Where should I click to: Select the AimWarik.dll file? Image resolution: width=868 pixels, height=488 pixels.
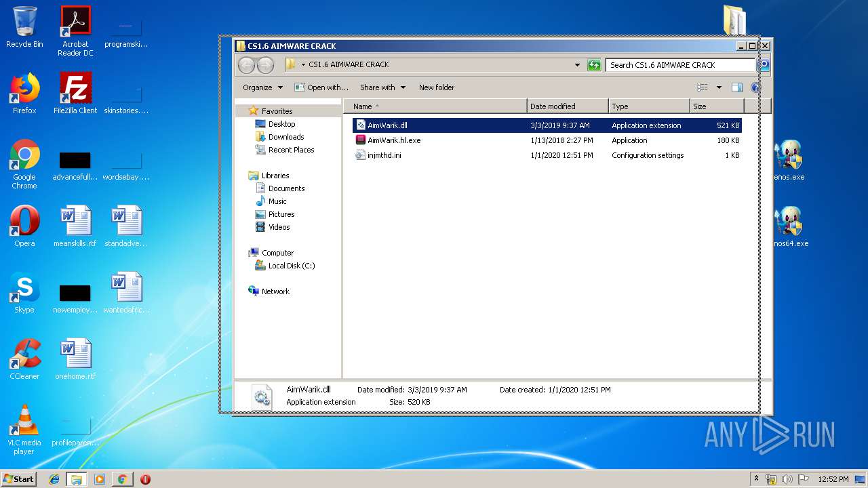(547, 125)
